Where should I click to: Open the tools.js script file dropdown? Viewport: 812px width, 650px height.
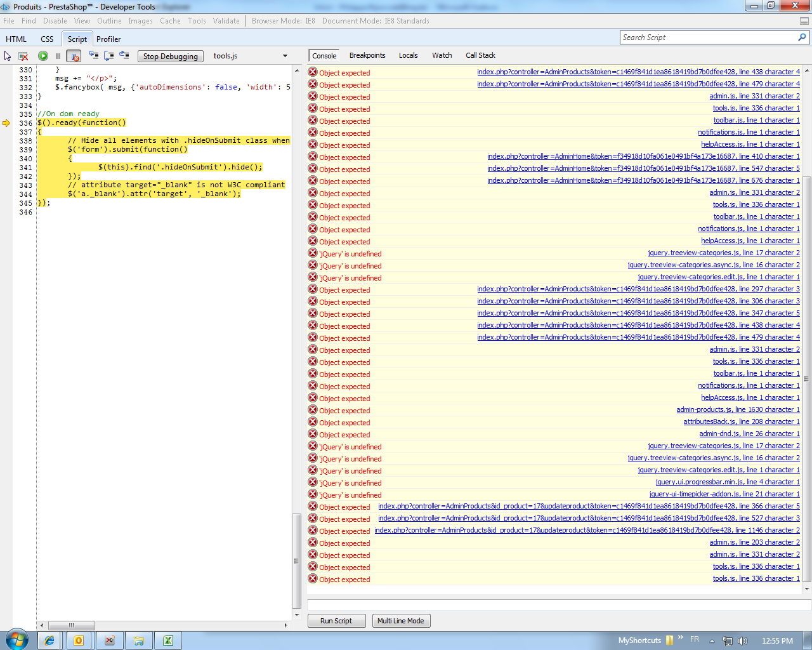pos(285,56)
